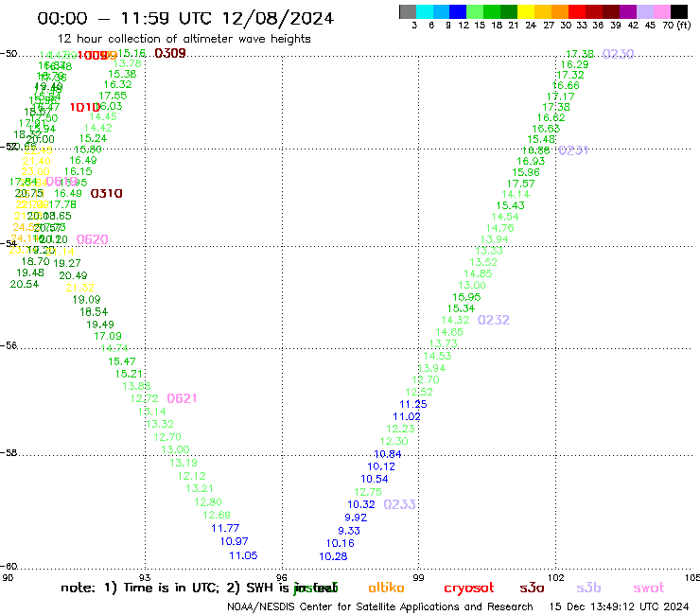Image resolution: width=700 pixels, height=615 pixels.
Task: Click the wave height value 12.69
Action: [x=217, y=515]
